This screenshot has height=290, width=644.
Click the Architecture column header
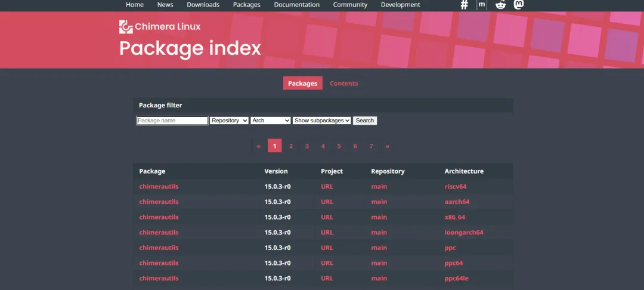[x=464, y=171]
